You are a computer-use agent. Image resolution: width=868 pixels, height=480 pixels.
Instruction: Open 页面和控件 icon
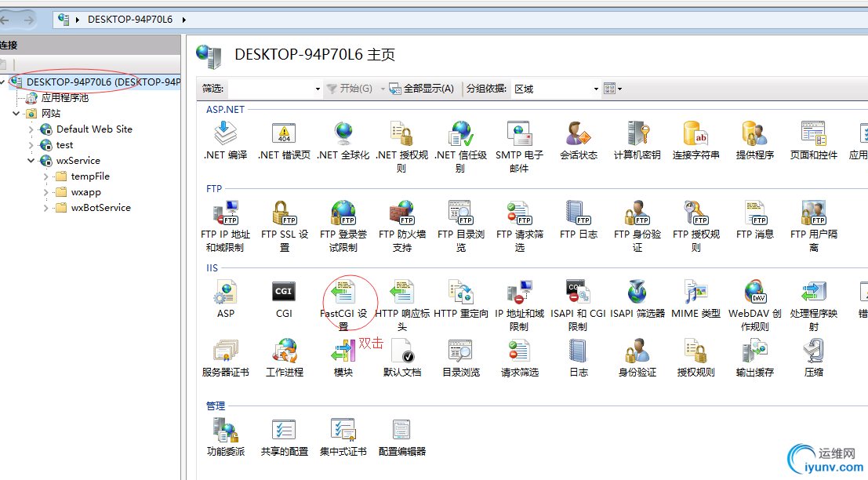click(x=814, y=133)
